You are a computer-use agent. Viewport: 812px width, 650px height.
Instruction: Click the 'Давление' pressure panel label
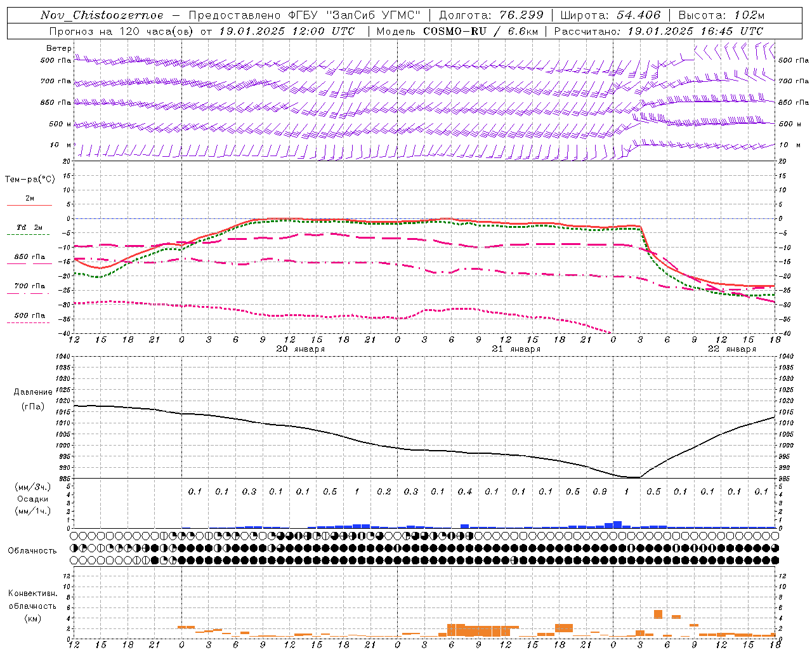point(32,392)
